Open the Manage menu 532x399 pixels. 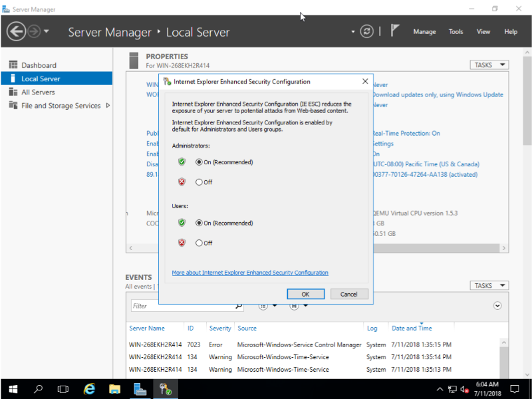[x=424, y=31]
